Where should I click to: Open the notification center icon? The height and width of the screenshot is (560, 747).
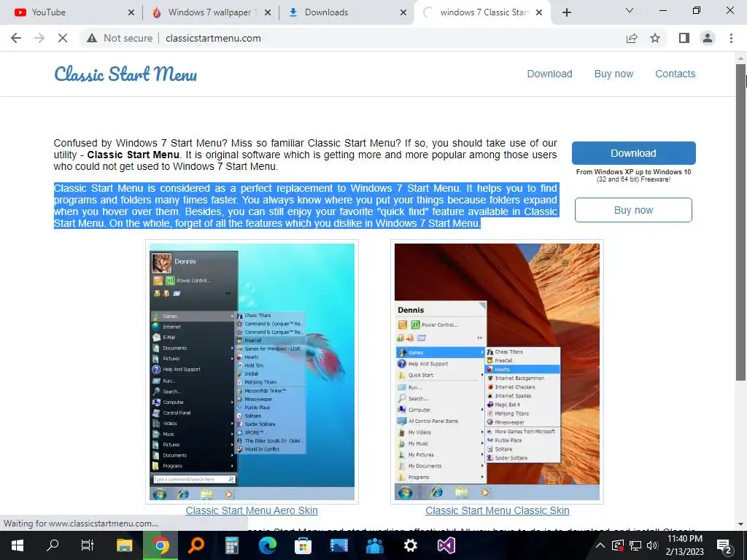724,545
